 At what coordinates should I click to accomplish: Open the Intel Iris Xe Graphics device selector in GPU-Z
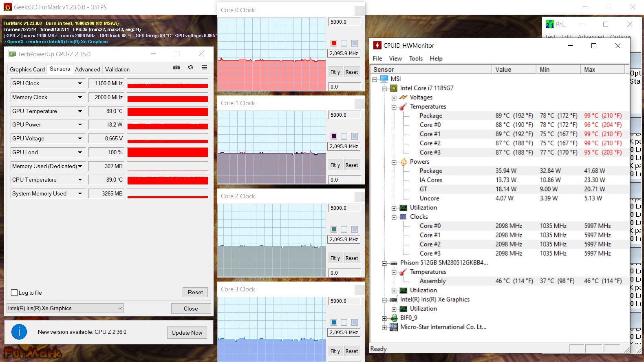coord(65,308)
